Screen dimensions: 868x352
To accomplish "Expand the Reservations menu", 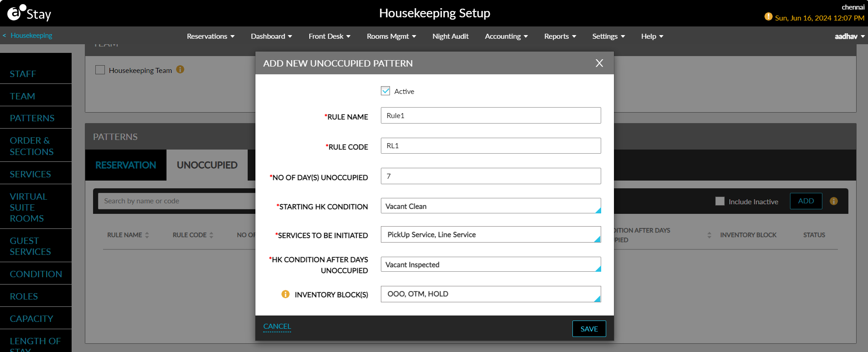I will 211,36.
